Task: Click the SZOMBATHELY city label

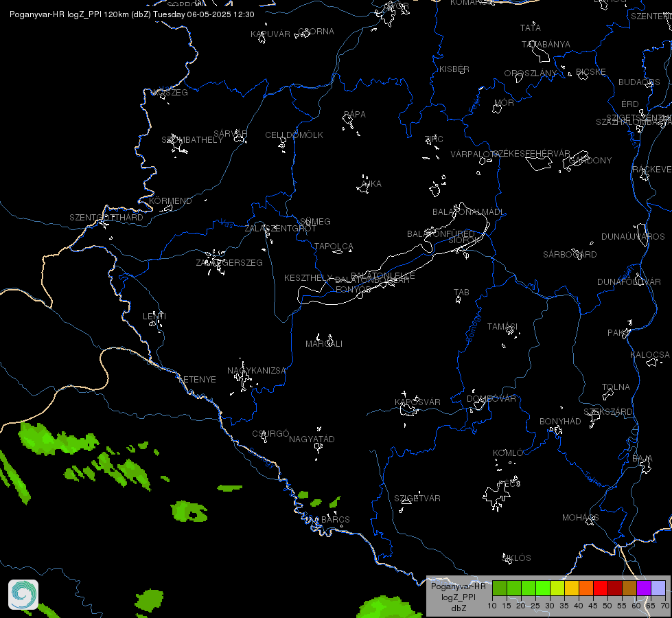Action: 192,140
